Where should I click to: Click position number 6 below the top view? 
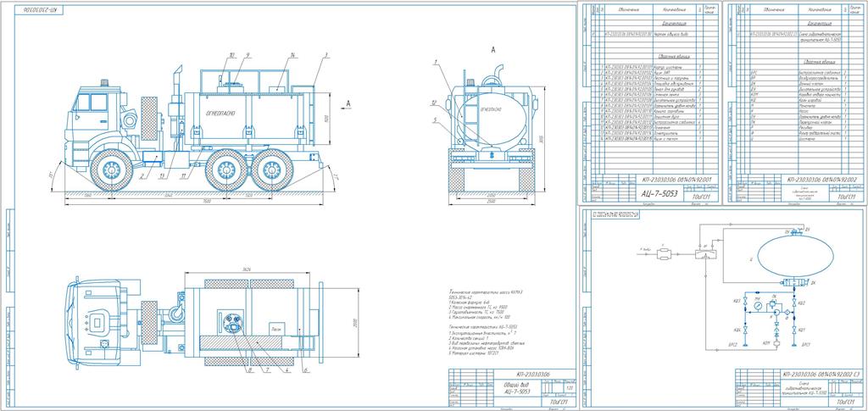tap(305, 370)
